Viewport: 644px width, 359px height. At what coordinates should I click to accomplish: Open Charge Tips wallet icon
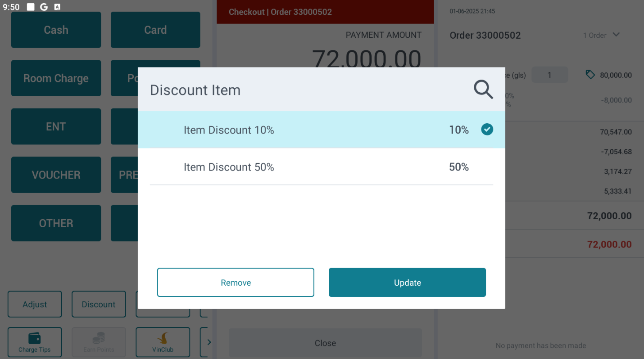click(35, 339)
